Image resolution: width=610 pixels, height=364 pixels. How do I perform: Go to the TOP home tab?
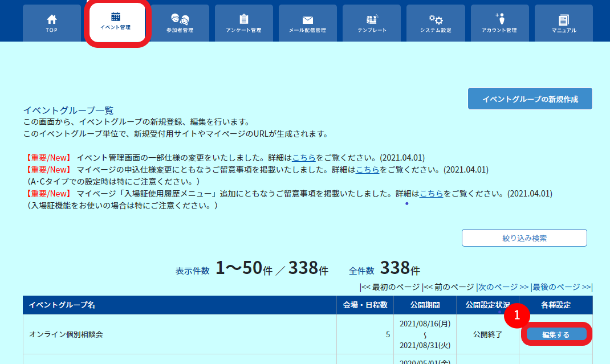point(52,23)
